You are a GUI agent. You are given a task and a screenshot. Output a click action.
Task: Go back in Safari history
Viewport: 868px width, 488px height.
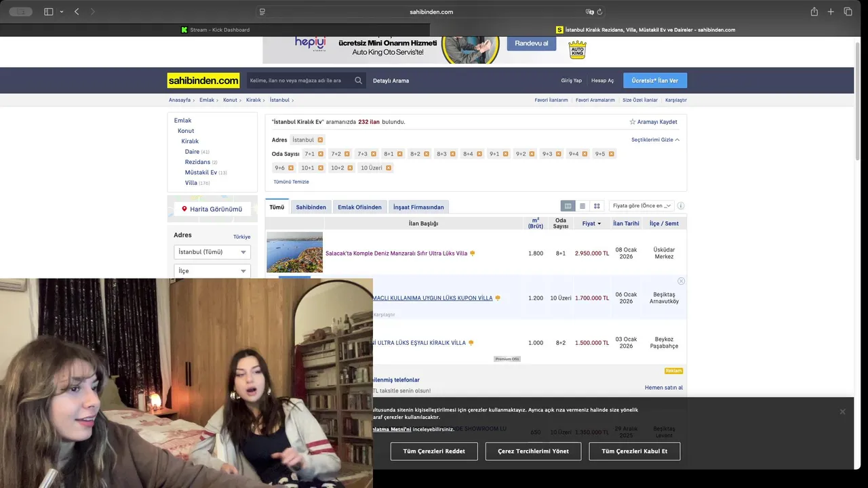[x=77, y=12]
